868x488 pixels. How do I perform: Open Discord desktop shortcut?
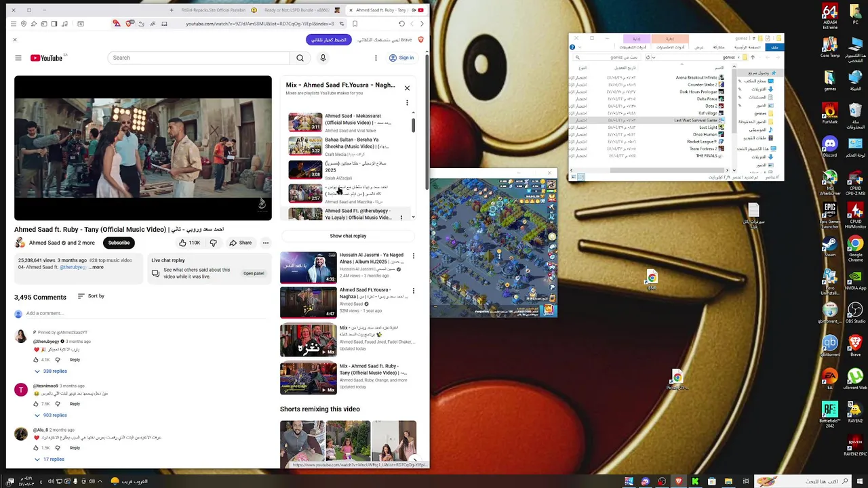(x=830, y=147)
